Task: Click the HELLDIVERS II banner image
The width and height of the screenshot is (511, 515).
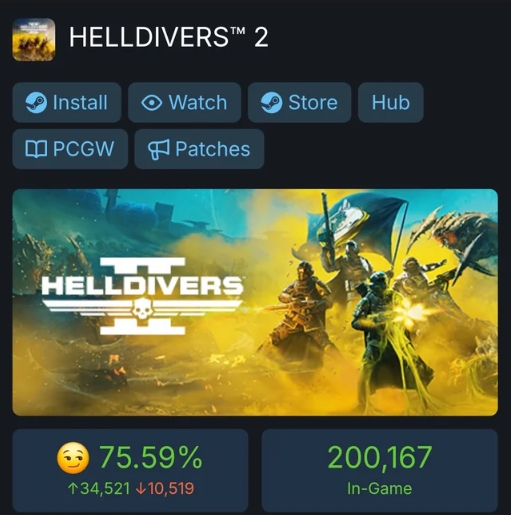Action: pyautogui.click(x=255, y=302)
